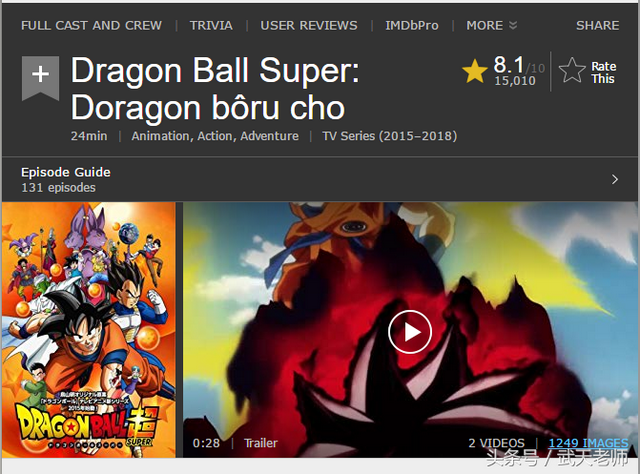Click the Dragon Ball Super poster thumbnail
This screenshot has width=640, height=474.
coord(89,330)
